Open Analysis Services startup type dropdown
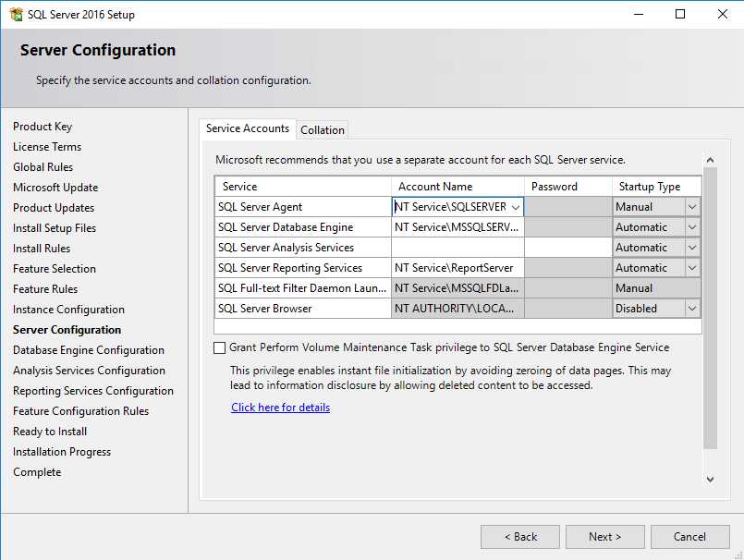744x560 pixels. click(692, 248)
